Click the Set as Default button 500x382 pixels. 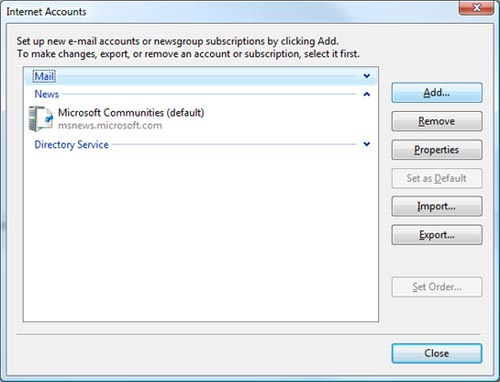click(437, 178)
